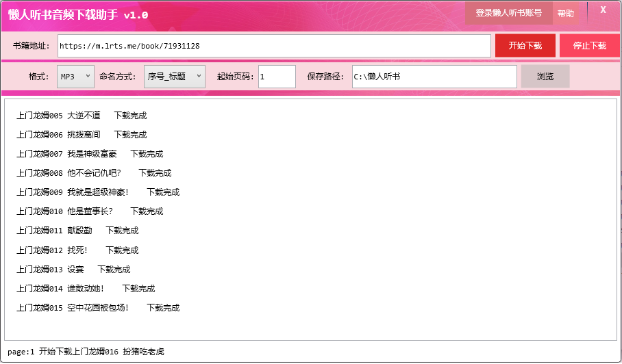Click the 停止下载 button

590,46
